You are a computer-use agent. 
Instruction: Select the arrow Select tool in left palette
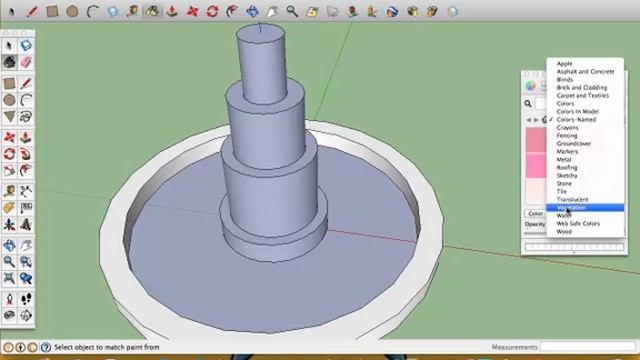click(9, 45)
